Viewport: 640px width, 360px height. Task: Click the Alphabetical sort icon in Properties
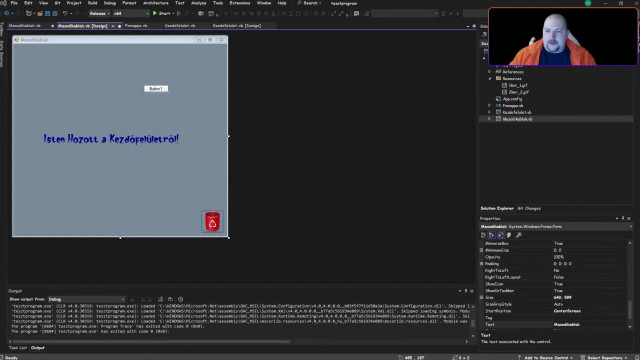pos(492,235)
